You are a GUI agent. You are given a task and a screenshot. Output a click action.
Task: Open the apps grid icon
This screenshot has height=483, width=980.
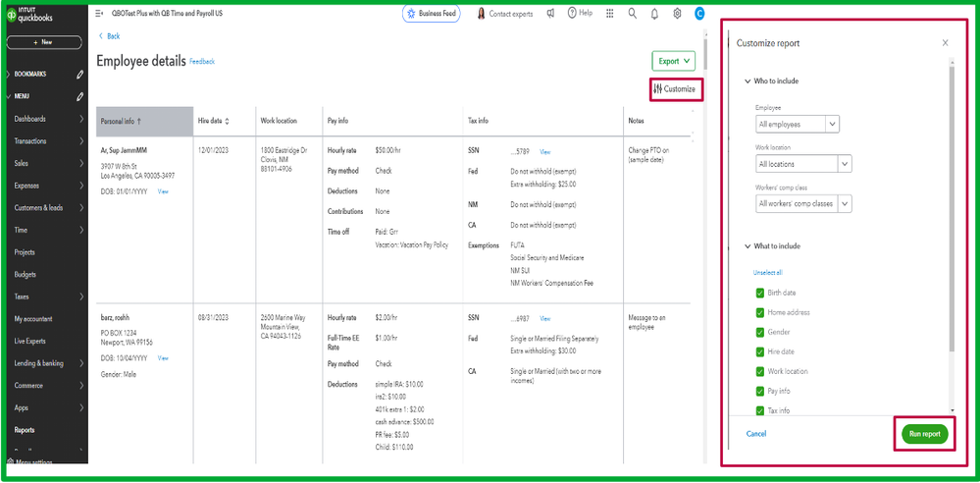[609, 13]
